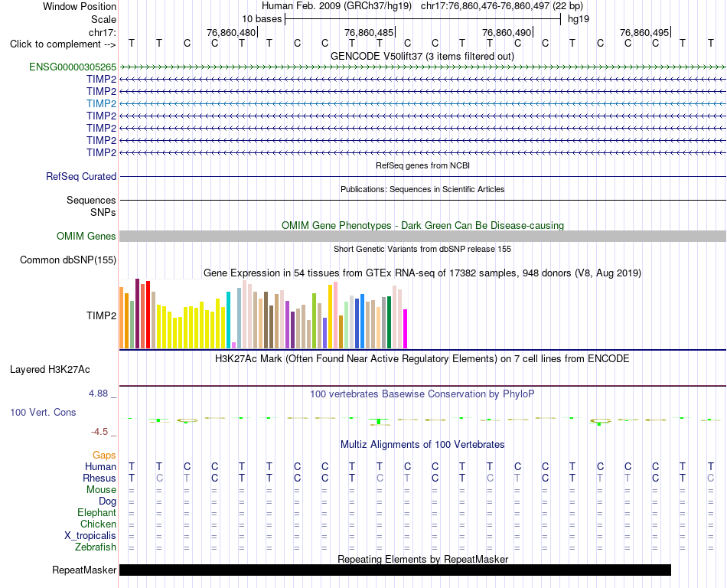
Task: Open the Layered H3K27Ac track label
Action: 50,370
